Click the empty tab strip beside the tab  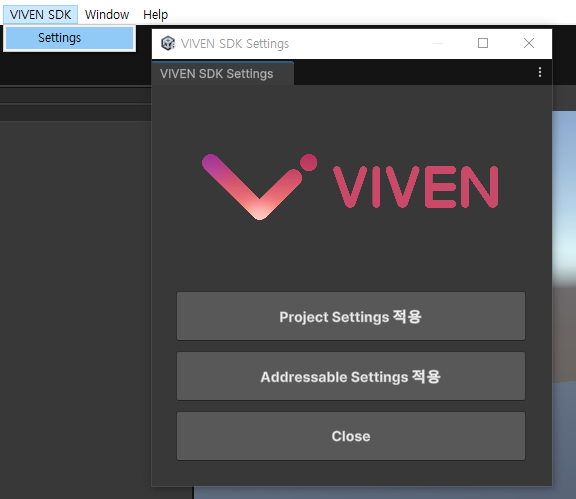pyautogui.click(x=413, y=72)
